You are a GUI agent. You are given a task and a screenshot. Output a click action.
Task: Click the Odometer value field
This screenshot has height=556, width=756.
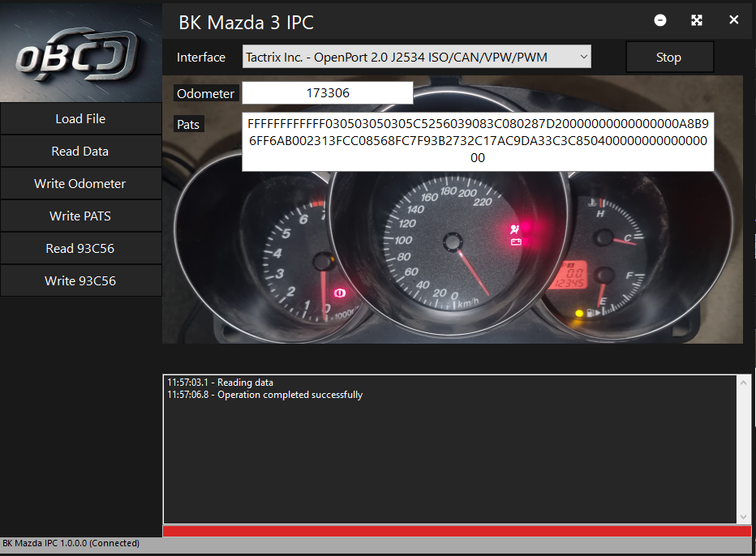pyautogui.click(x=328, y=93)
